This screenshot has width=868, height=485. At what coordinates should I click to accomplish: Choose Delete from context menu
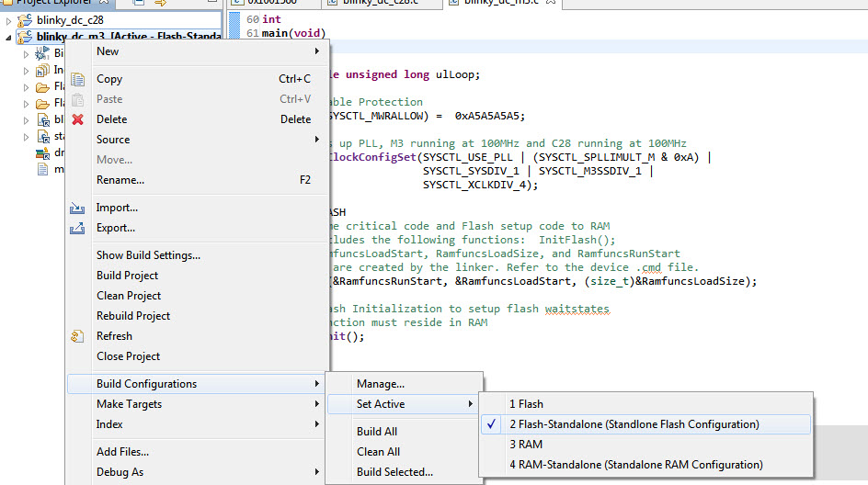(196, 119)
